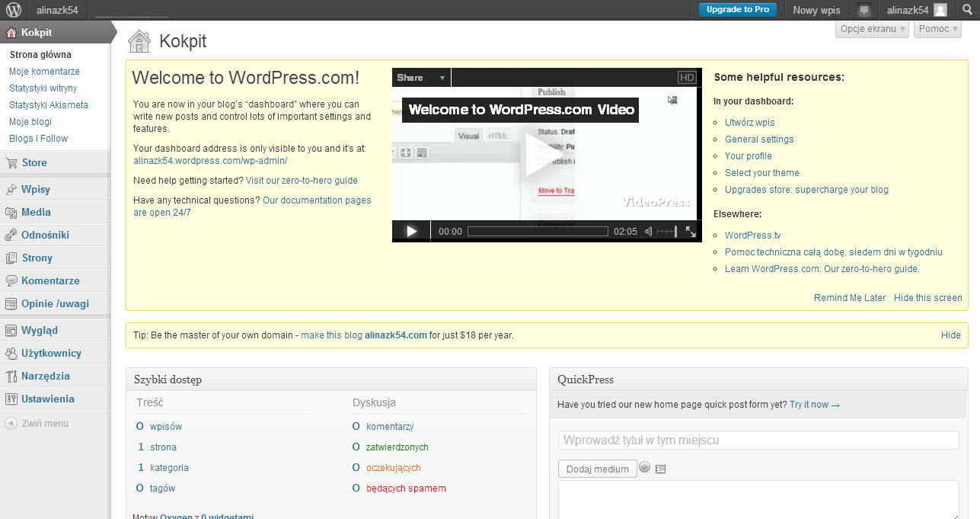The image size is (980, 519).
Task: Click the Media icon in sidebar
Action: (11, 212)
